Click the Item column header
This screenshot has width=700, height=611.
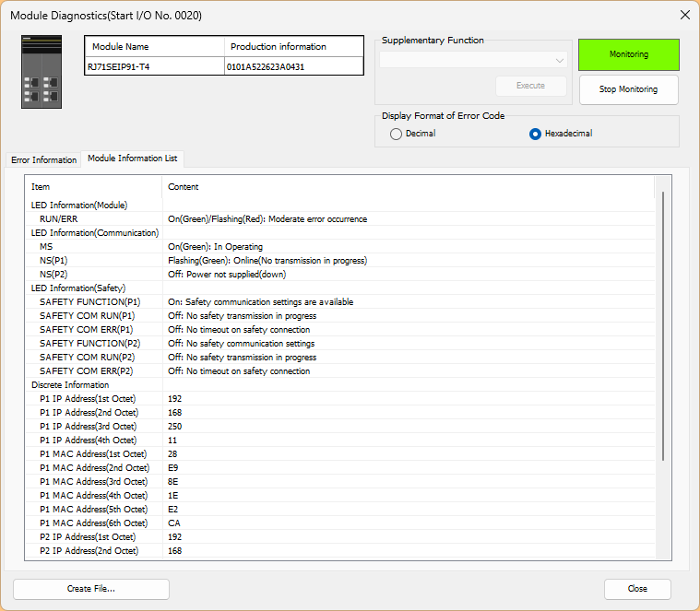[92, 187]
